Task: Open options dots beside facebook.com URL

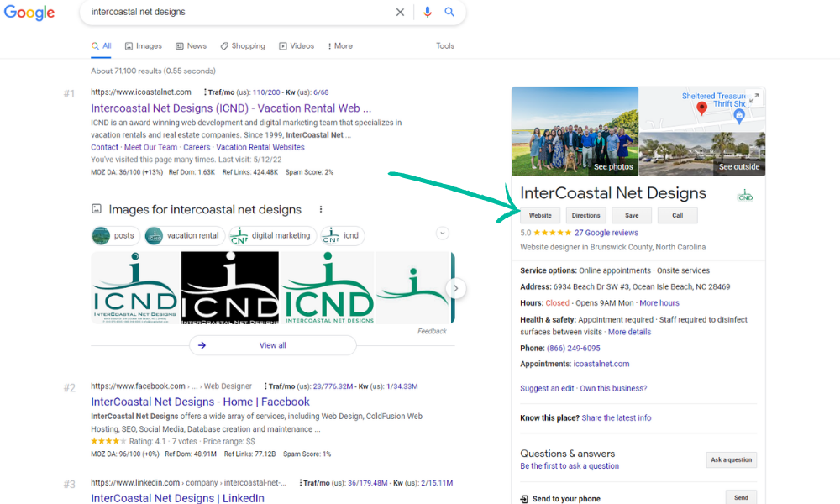Action: click(265, 386)
